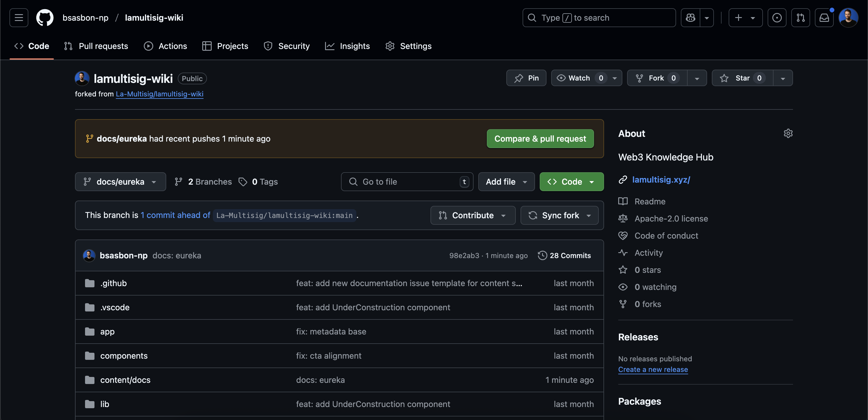View the 0 forks list
The width and height of the screenshot is (868, 420).
click(x=648, y=305)
